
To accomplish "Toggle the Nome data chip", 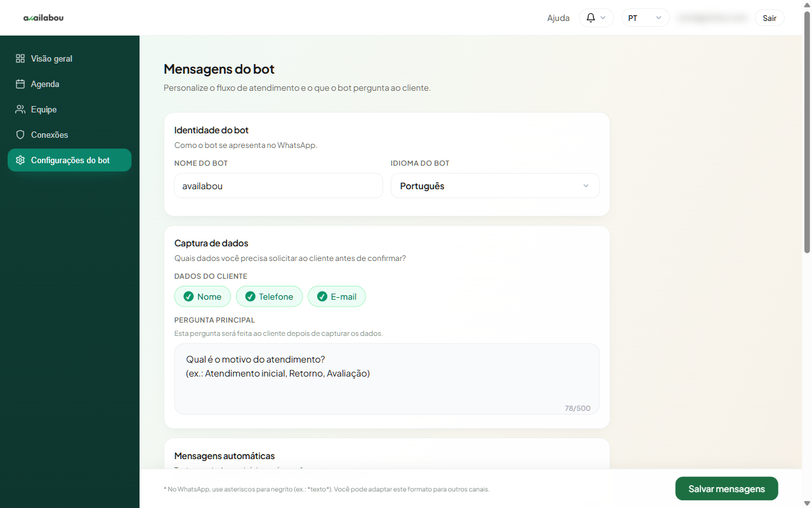I will click(x=202, y=297).
